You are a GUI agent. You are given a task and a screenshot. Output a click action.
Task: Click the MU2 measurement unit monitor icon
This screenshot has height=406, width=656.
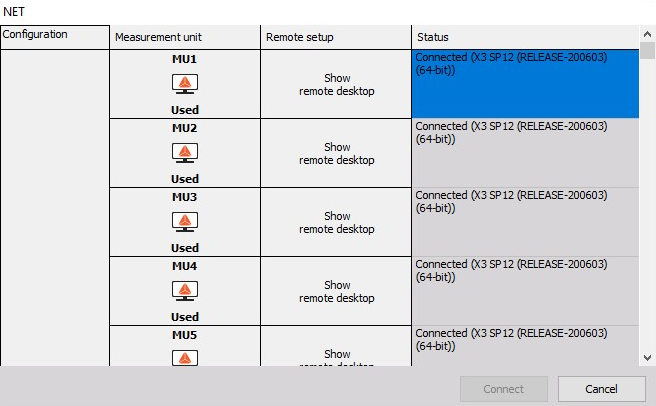[x=185, y=153]
